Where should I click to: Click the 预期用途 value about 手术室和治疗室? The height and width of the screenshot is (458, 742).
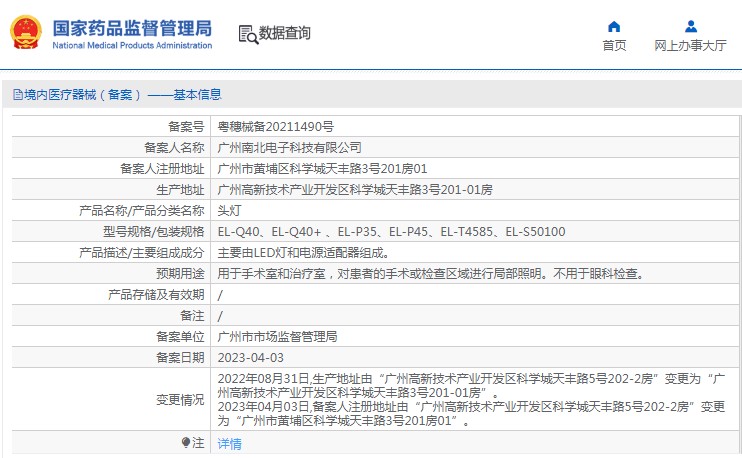click(431, 273)
